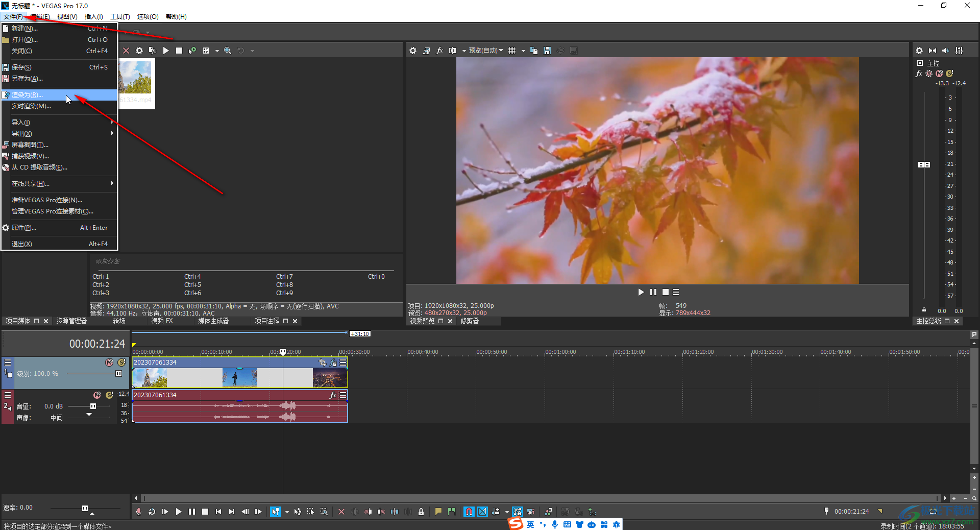This screenshot has width=980, height=530.
Task: Click the record microphone icon on transport bar
Action: click(139, 512)
